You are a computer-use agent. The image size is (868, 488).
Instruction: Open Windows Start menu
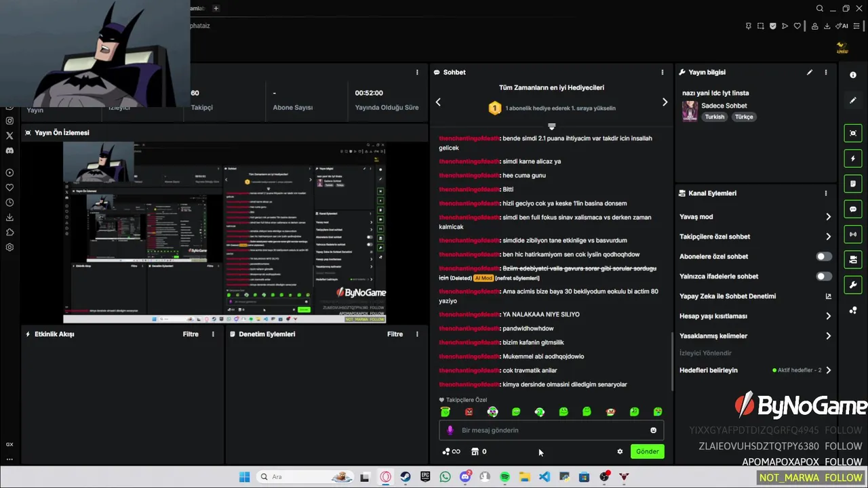point(244,477)
